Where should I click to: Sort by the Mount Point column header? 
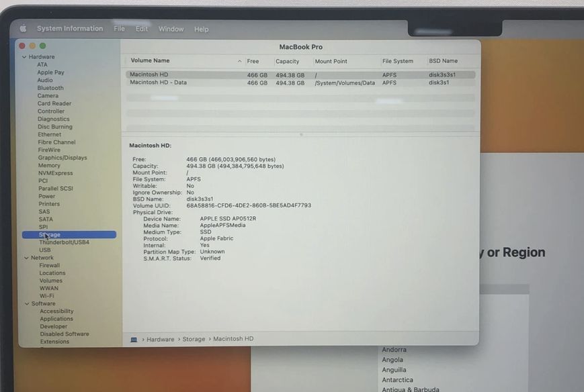click(x=331, y=61)
